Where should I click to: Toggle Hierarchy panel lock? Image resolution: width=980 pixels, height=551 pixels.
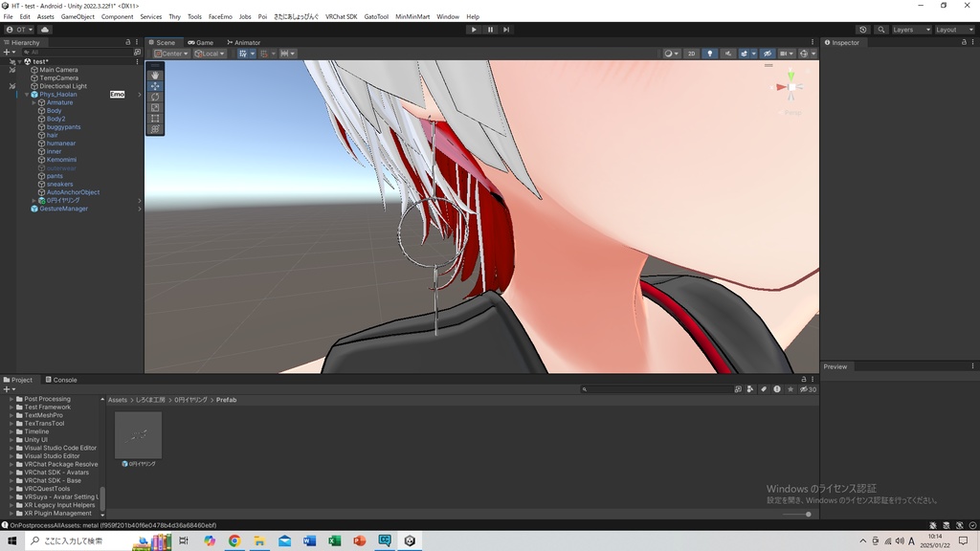coord(128,42)
